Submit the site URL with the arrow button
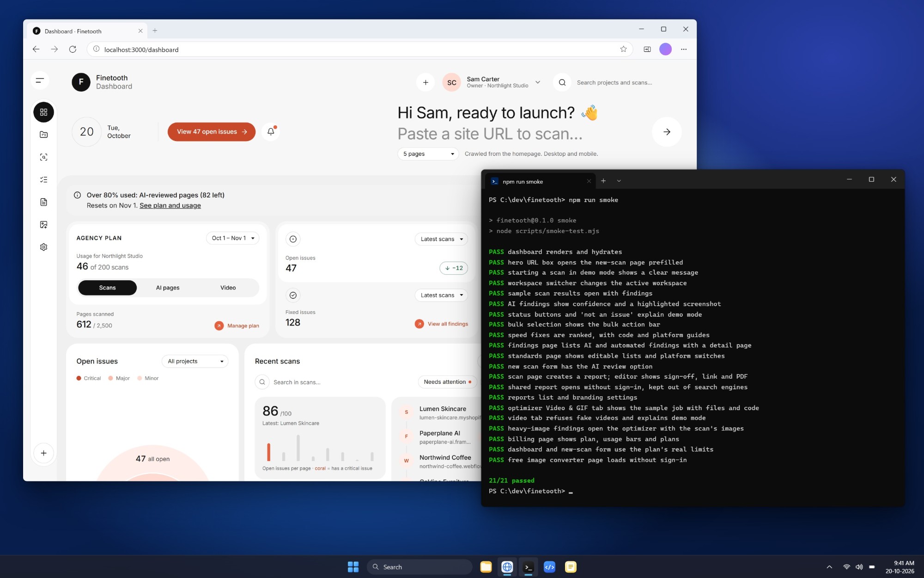Image resolution: width=924 pixels, height=578 pixels. click(667, 132)
